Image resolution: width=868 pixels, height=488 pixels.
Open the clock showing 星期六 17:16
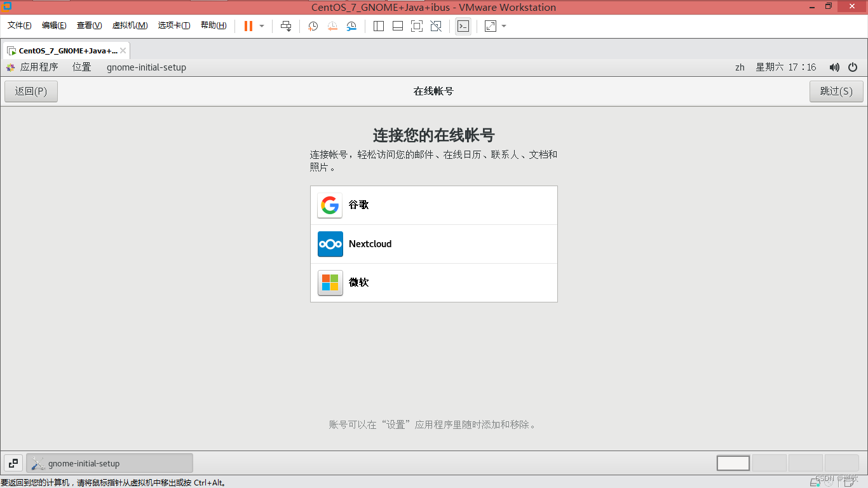tap(786, 67)
